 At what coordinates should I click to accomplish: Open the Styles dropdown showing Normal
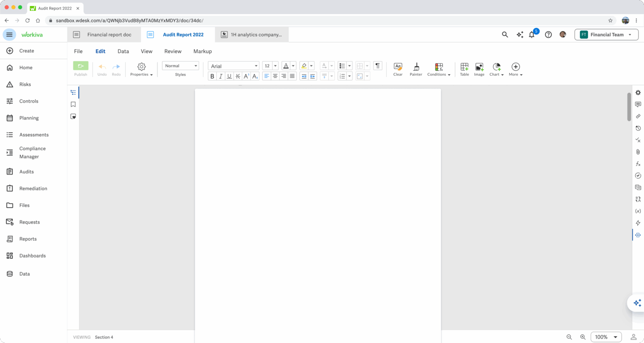180,66
